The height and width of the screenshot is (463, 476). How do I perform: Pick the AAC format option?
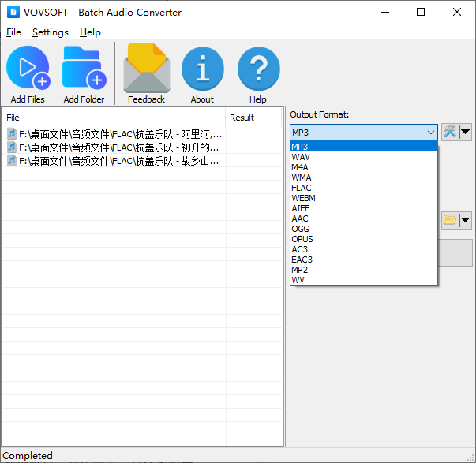[x=300, y=218]
